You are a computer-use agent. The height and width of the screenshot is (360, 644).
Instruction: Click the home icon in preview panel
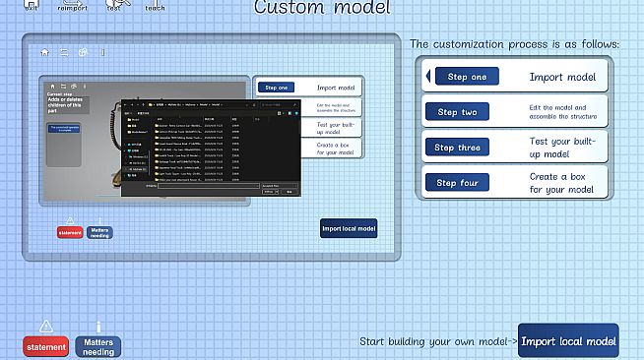click(44, 52)
